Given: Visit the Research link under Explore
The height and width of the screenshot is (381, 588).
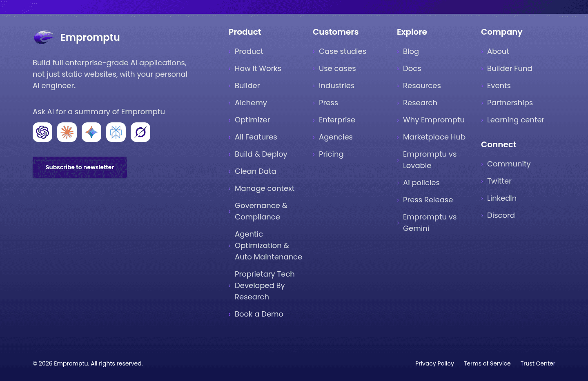Looking at the screenshot, I should [x=420, y=103].
